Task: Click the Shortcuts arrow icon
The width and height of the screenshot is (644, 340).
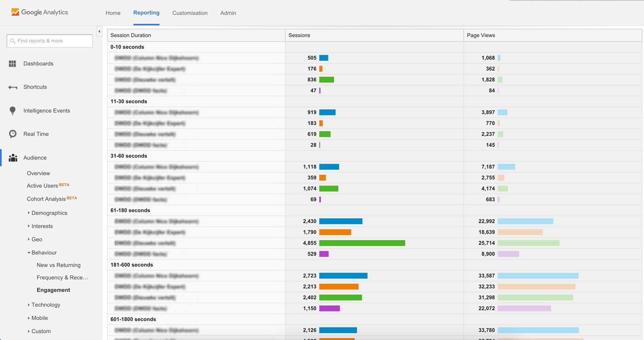Action: (12, 87)
